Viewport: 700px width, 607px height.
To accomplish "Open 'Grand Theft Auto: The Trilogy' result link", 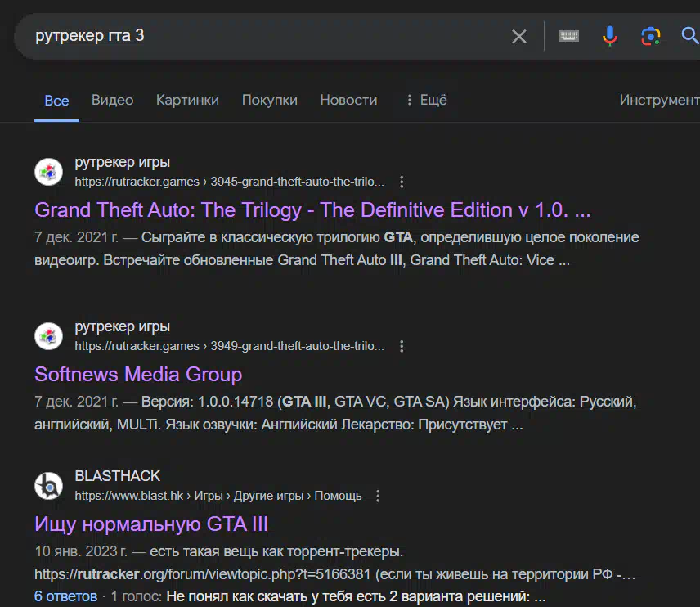I will coord(312,210).
